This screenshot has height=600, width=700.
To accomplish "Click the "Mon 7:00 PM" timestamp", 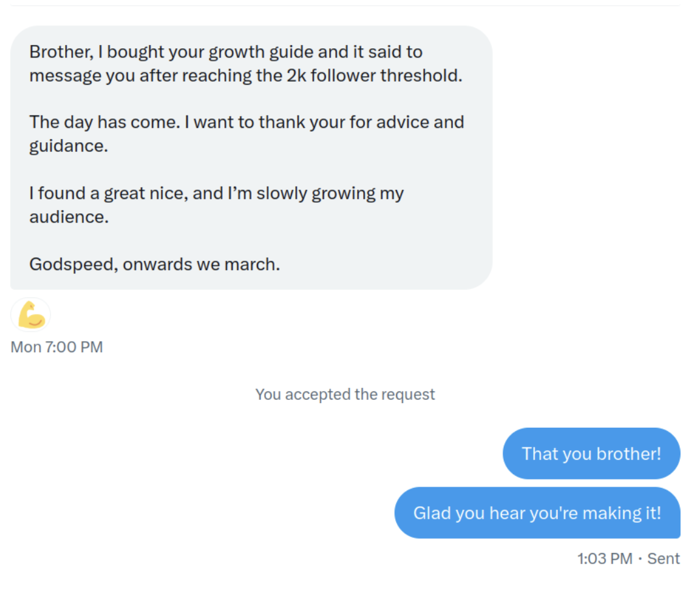I will [57, 347].
